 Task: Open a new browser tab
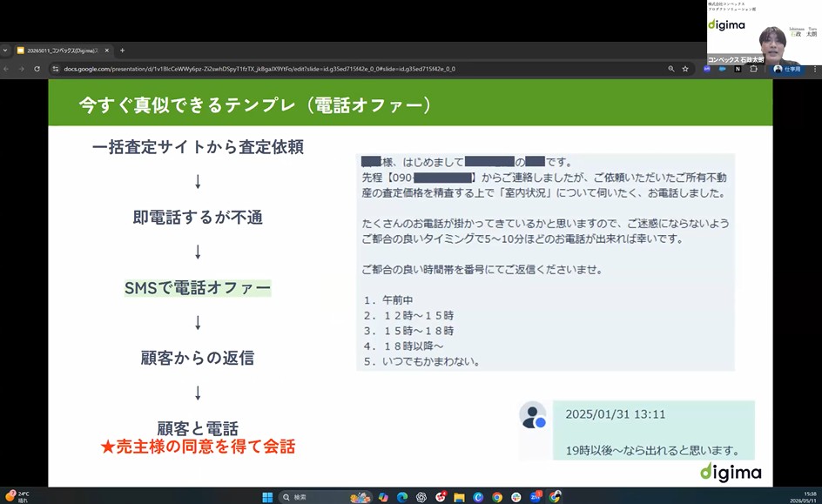click(x=122, y=50)
